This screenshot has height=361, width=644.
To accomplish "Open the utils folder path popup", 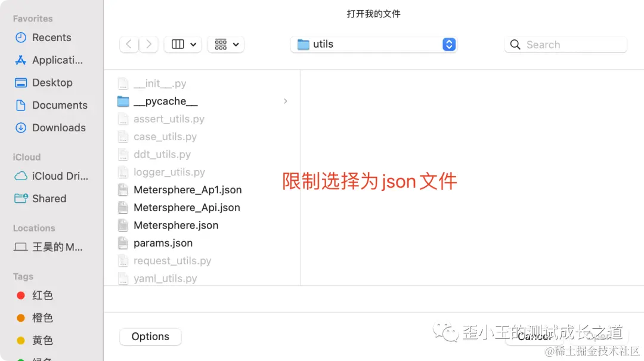I will click(374, 44).
